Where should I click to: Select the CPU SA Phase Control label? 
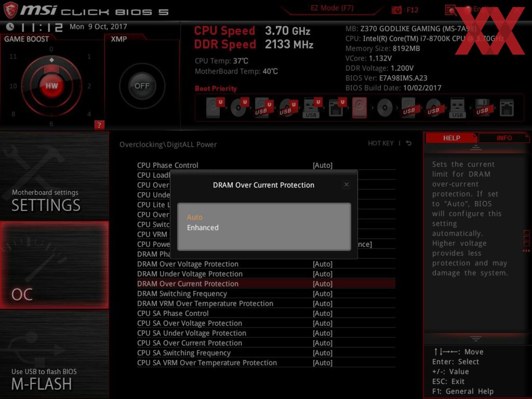click(173, 313)
